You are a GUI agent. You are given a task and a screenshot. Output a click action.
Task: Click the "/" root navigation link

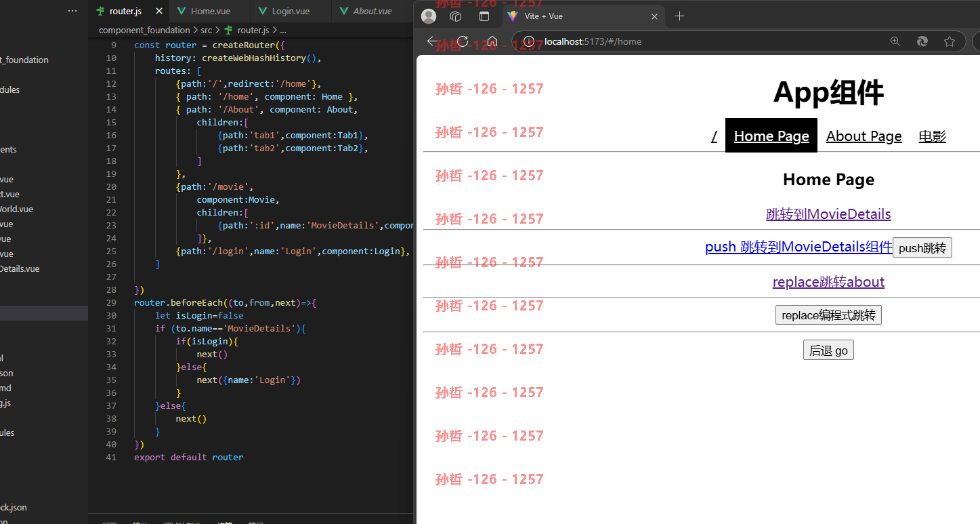coord(715,136)
